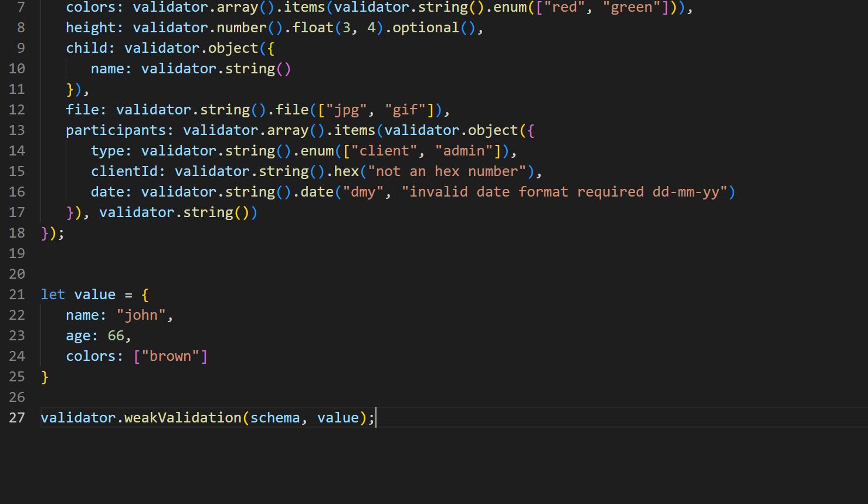868x504 pixels.
Task: Click the "invalid date format required dd-mm-yy" string
Action: tap(565, 192)
